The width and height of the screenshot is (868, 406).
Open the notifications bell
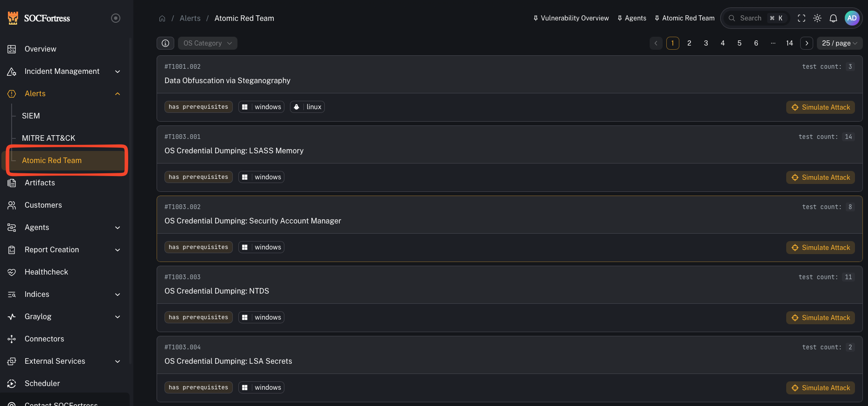(834, 18)
